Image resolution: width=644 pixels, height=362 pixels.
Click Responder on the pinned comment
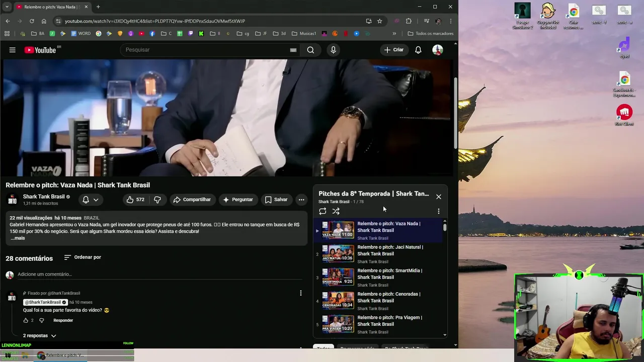tap(63, 320)
